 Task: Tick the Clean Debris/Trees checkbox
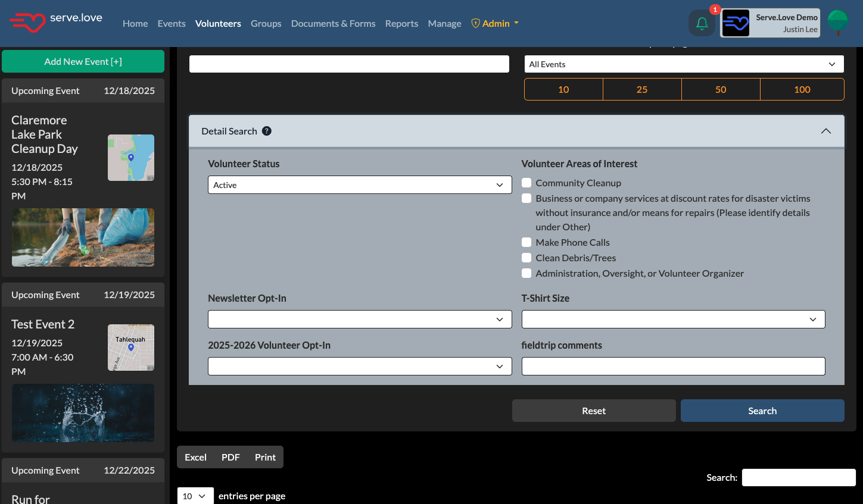[526, 258]
